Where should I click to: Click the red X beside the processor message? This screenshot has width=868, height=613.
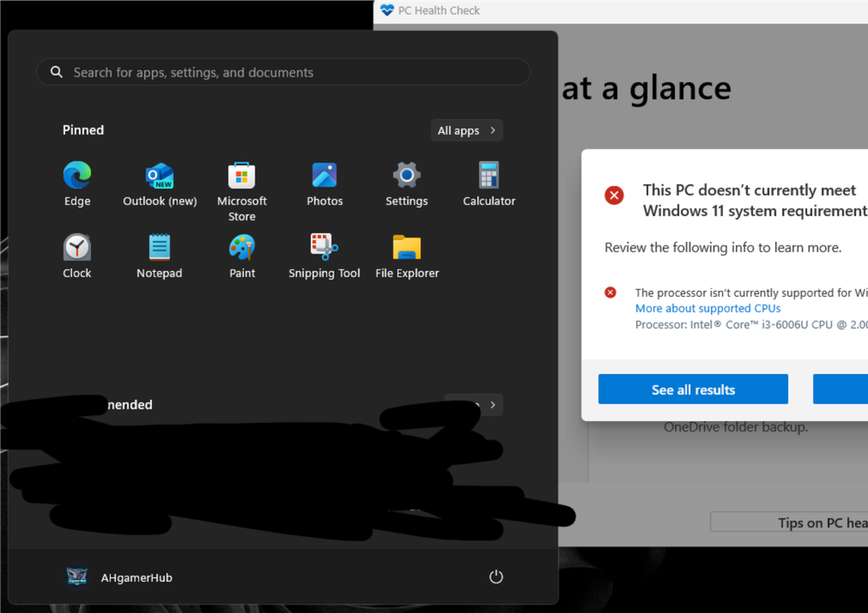coord(610,292)
